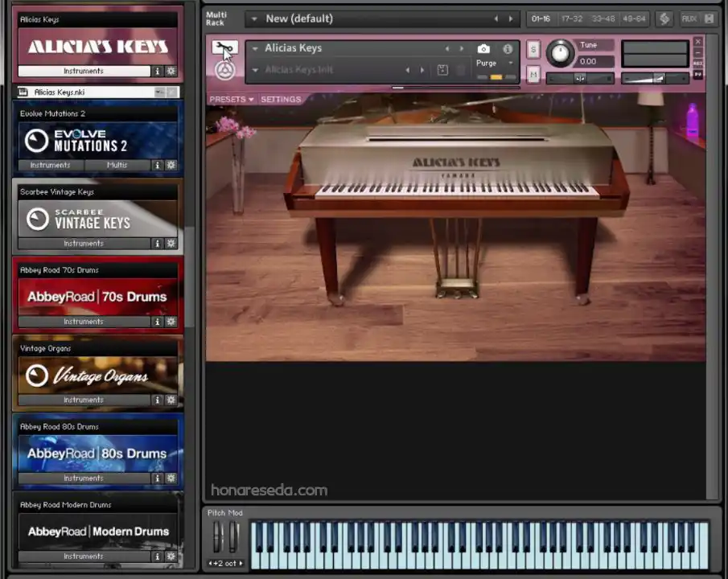
Task: Delete snapshot with the trash icon
Action: click(461, 70)
